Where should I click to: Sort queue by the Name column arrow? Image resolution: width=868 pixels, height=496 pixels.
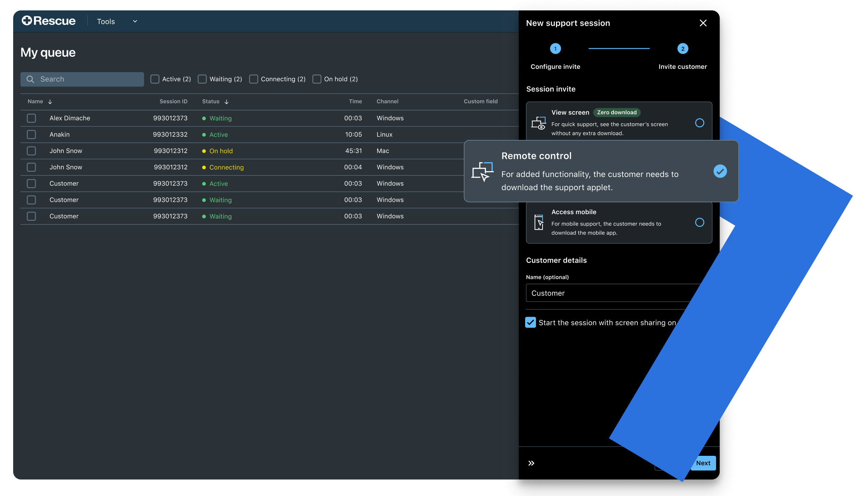click(x=50, y=101)
